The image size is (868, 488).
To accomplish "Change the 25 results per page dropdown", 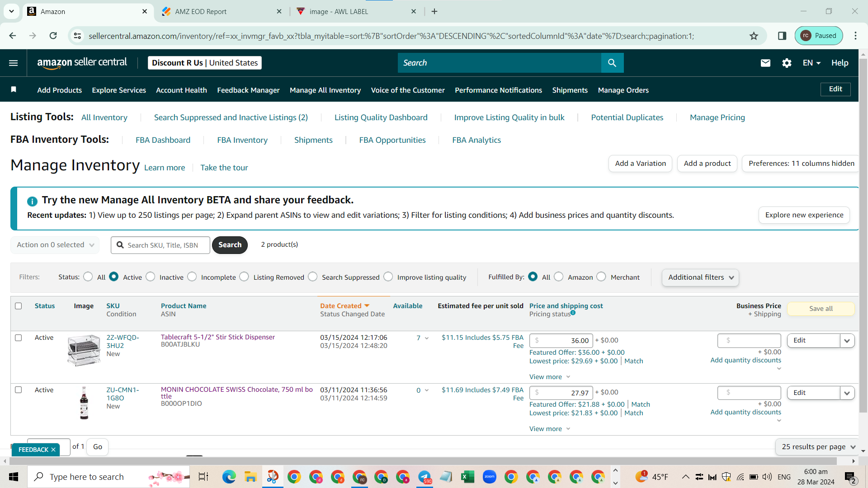I will (x=818, y=447).
